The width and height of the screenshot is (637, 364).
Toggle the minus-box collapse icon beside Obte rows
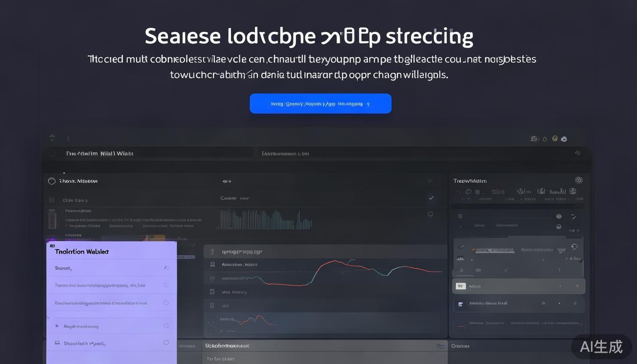coord(52,200)
